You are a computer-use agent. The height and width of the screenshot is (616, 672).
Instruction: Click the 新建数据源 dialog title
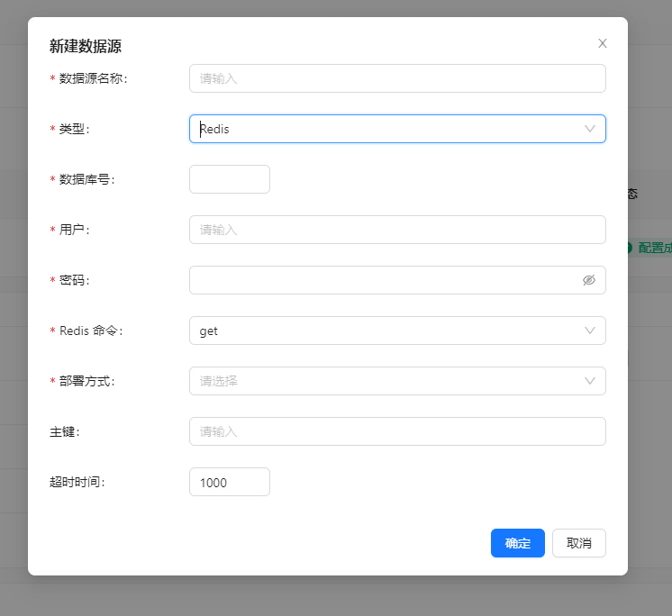pos(86,46)
